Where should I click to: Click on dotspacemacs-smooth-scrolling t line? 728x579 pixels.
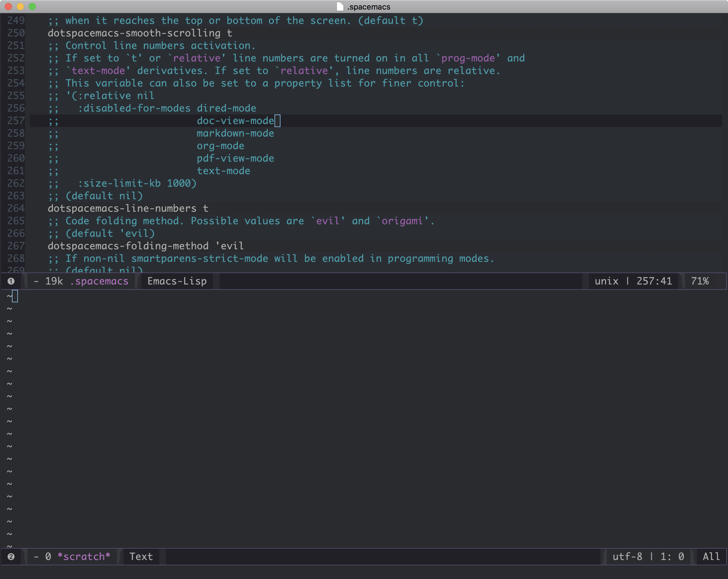140,33
